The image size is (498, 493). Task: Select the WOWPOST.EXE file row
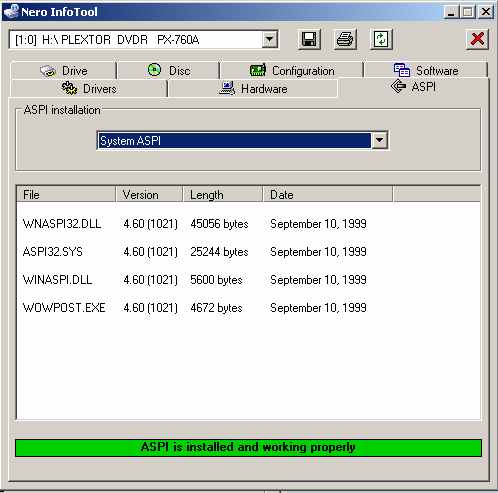pos(248,308)
